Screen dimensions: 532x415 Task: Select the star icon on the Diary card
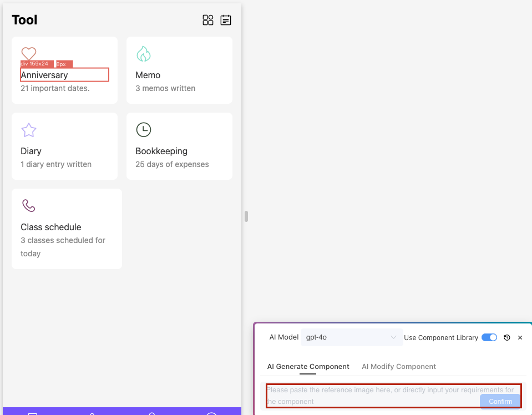28,129
